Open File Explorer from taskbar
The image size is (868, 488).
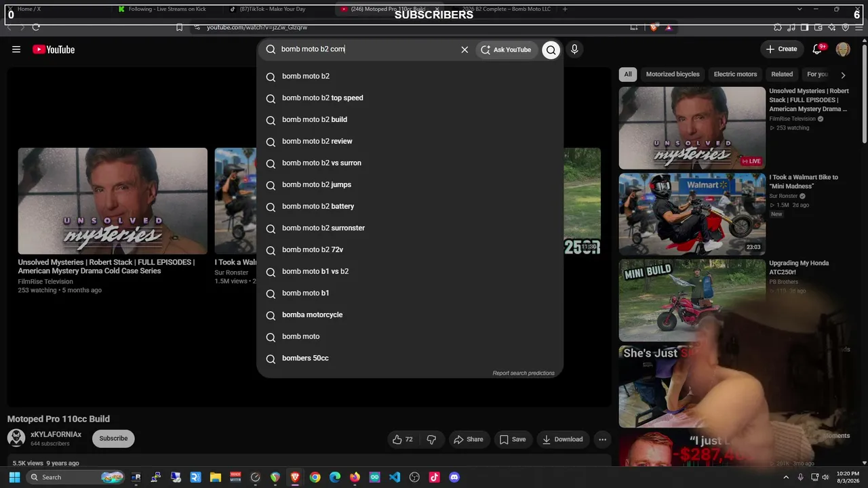pyautogui.click(x=215, y=477)
